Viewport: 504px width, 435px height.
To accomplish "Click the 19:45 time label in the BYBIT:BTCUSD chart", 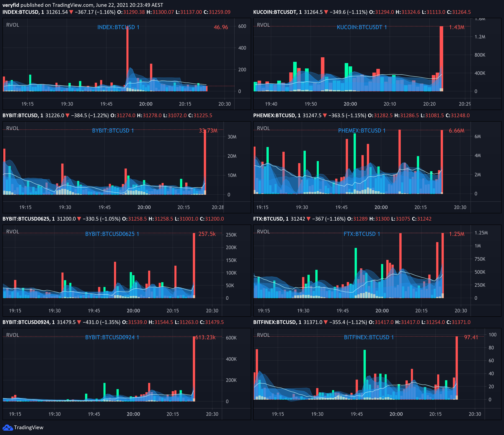I will tap(104, 207).
